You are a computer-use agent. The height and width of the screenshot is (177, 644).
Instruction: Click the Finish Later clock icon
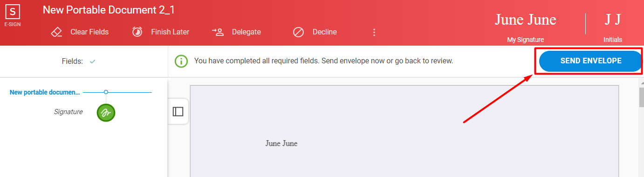click(137, 32)
